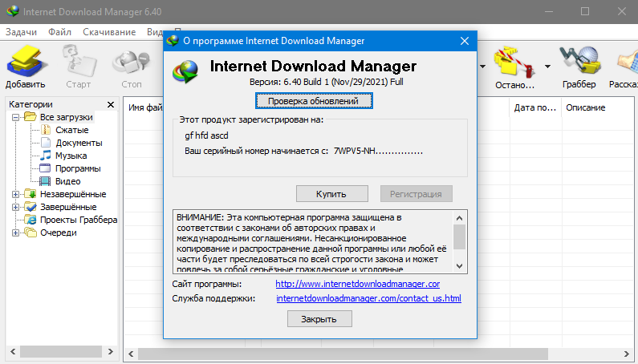Open the internetdownloadmanager.com website link
The height and width of the screenshot is (364, 638).
[x=358, y=284]
